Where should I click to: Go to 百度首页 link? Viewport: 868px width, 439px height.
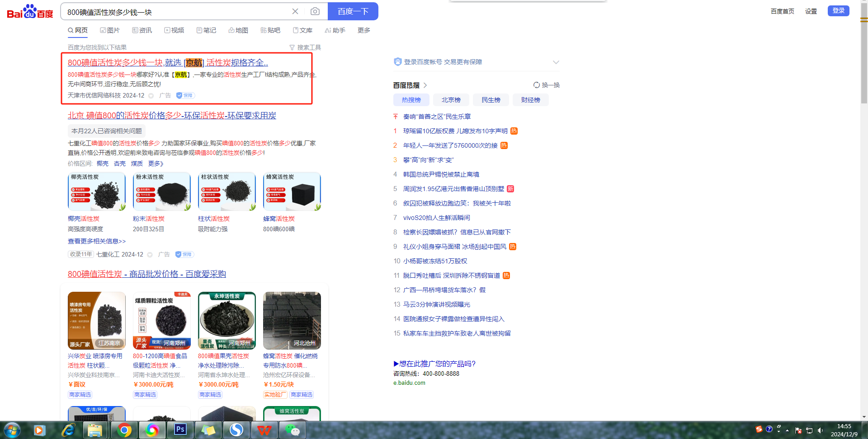pyautogui.click(x=783, y=11)
